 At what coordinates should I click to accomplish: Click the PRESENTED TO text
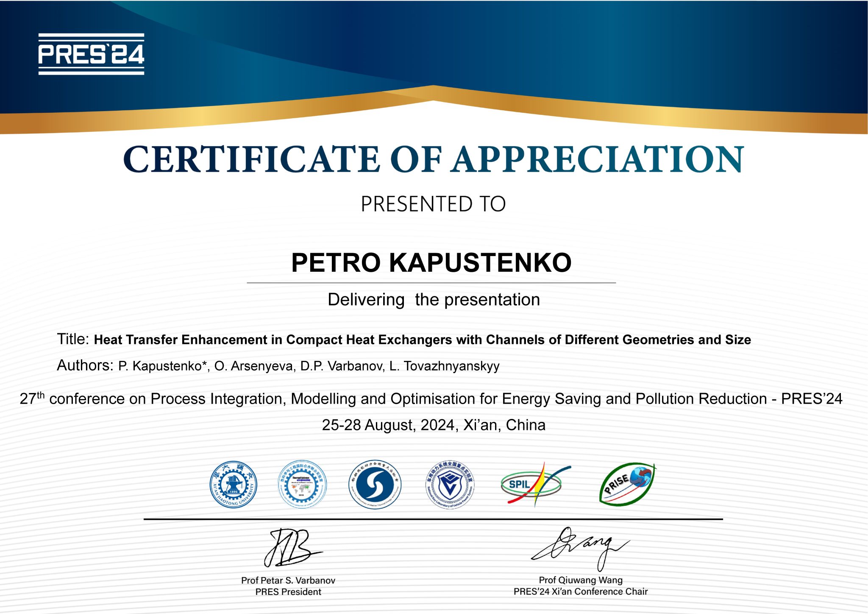pos(433,204)
